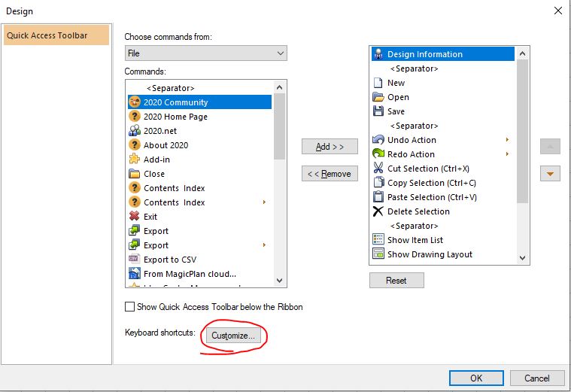The height and width of the screenshot is (392, 571).
Task: Expand the Redo Action submenu arrow
Action: click(507, 154)
